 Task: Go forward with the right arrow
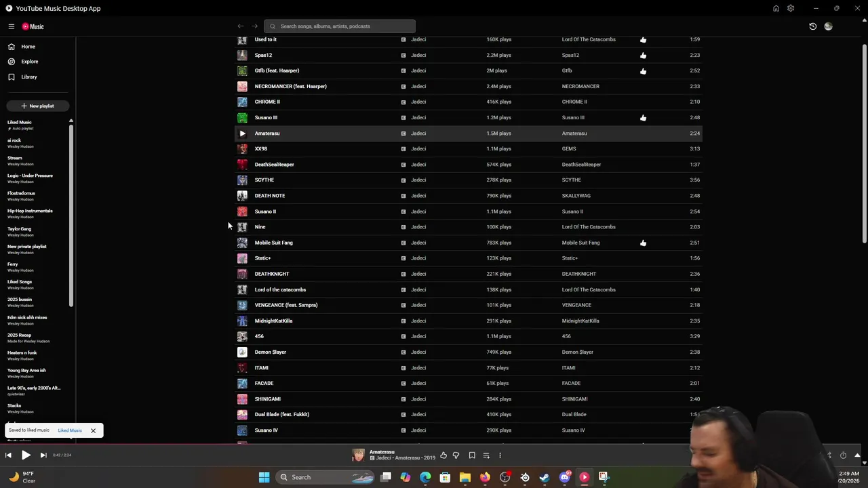point(255,26)
